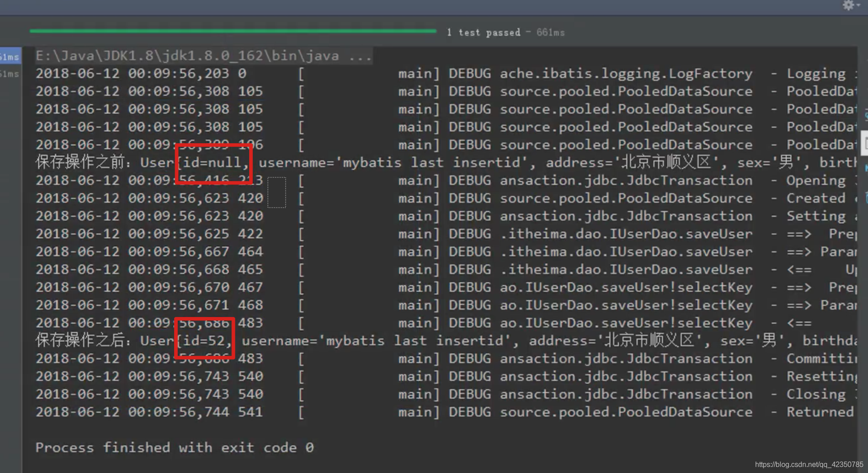This screenshot has height=473, width=868.
Task: Click the LogFactory debug log line
Action: click(446, 74)
